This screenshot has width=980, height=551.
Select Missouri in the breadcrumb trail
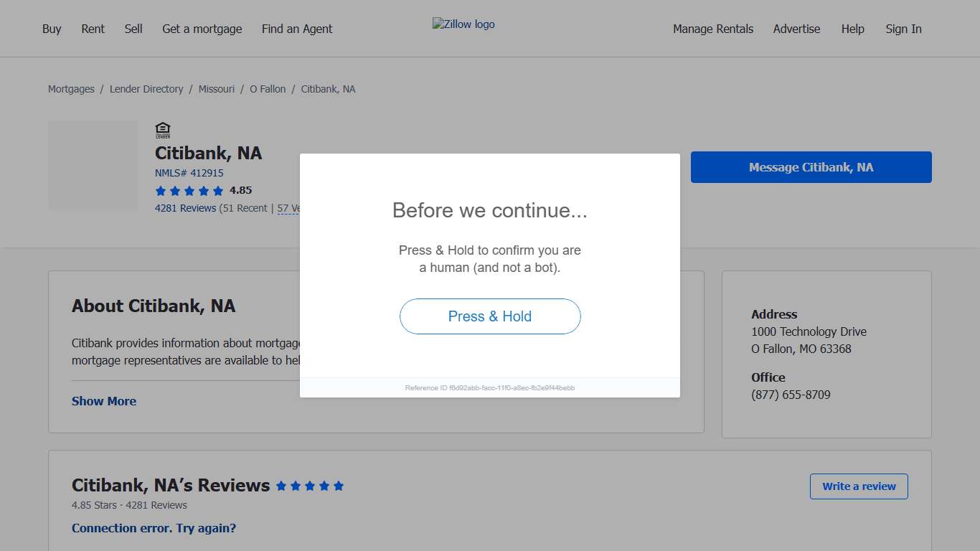(x=217, y=89)
